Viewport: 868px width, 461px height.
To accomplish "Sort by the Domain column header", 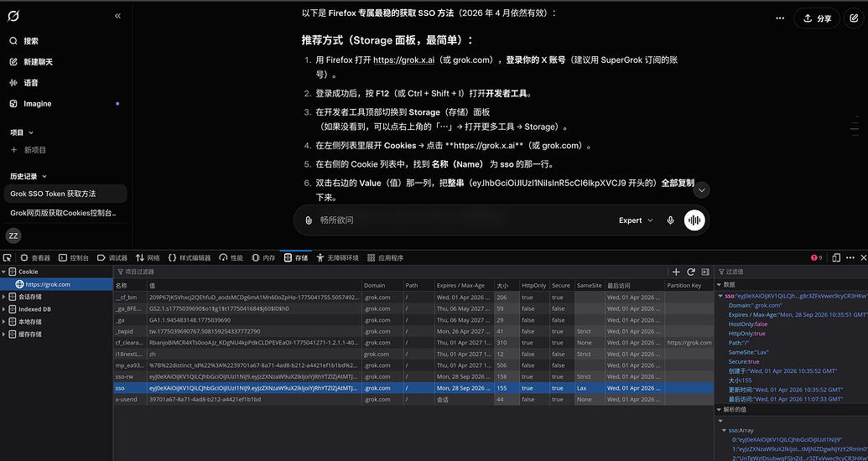I will click(382, 285).
